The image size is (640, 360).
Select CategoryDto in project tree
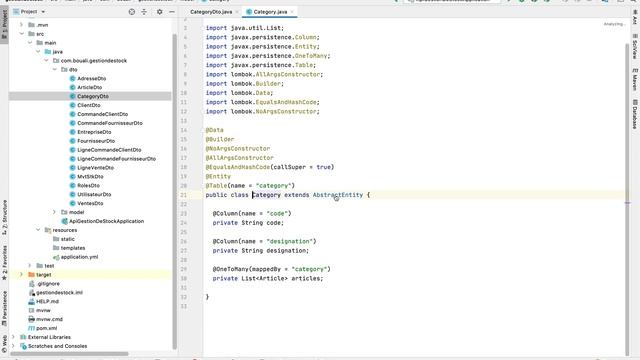tap(93, 96)
